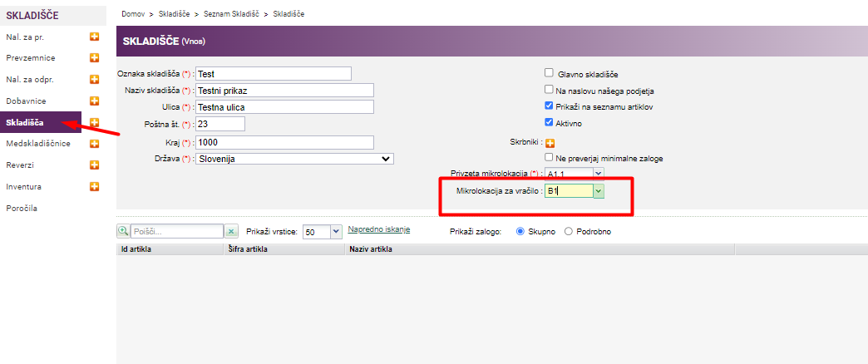Click plus icon next to Dobavnice
Viewport: 868px width, 364px height.
pyautogui.click(x=94, y=101)
